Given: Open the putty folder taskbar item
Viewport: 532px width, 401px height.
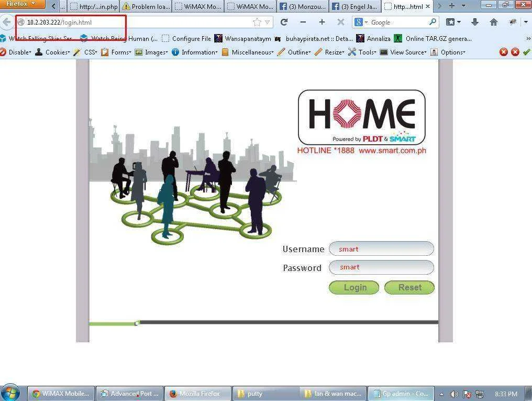Looking at the screenshot, I should point(267,394).
